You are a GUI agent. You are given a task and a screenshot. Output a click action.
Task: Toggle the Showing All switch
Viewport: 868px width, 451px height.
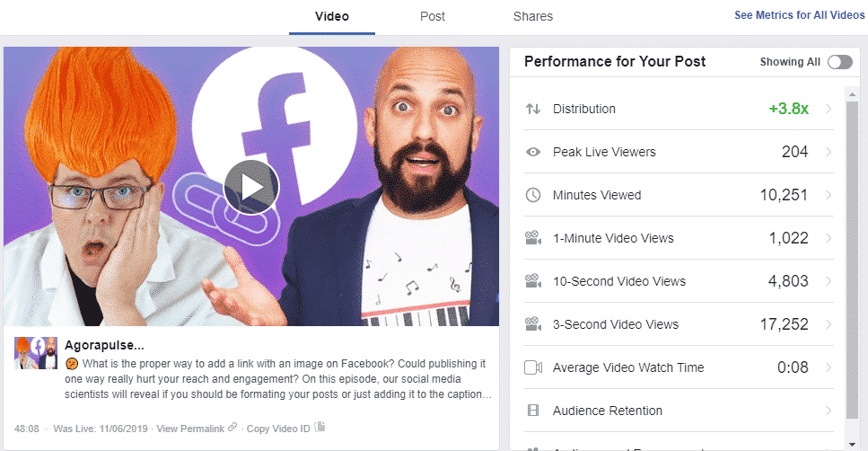pyautogui.click(x=840, y=62)
